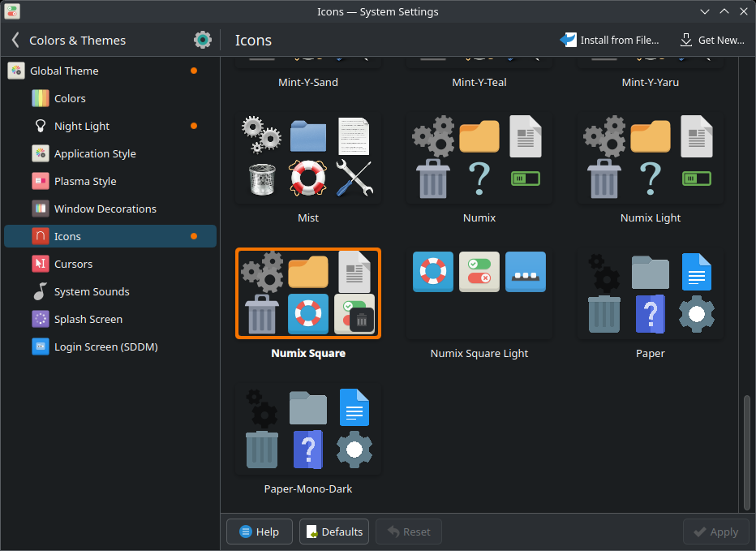Click the Window Decorations entry
The height and width of the screenshot is (551, 756).
coord(106,209)
